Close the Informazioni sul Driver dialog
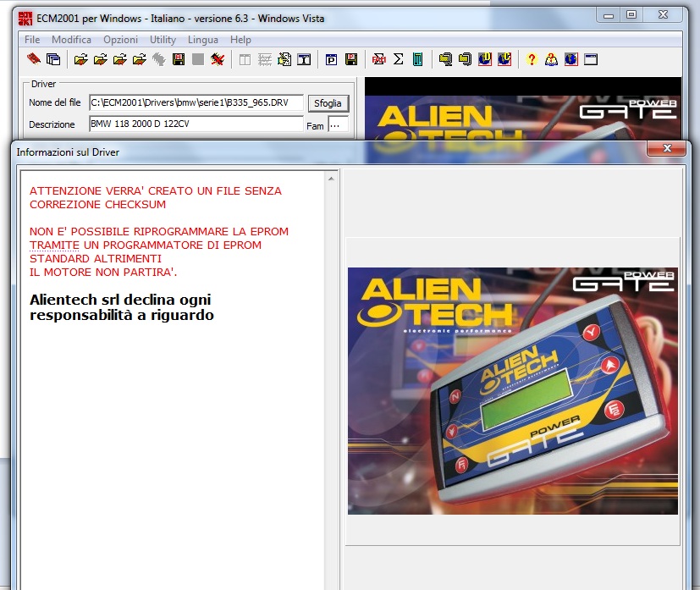This screenshot has width=700, height=590. point(666,148)
